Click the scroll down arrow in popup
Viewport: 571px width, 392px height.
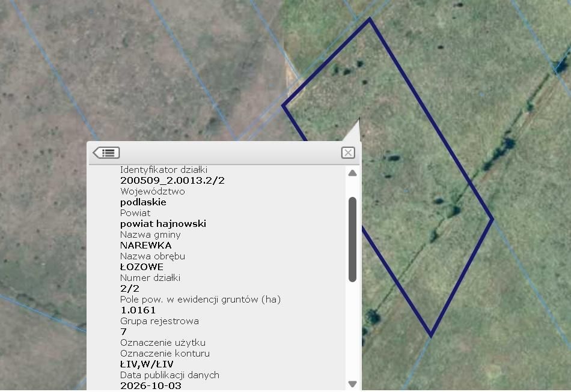pos(352,384)
